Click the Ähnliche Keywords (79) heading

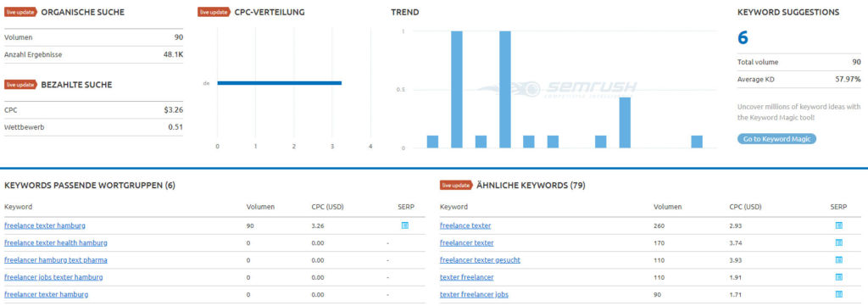pyautogui.click(x=531, y=186)
